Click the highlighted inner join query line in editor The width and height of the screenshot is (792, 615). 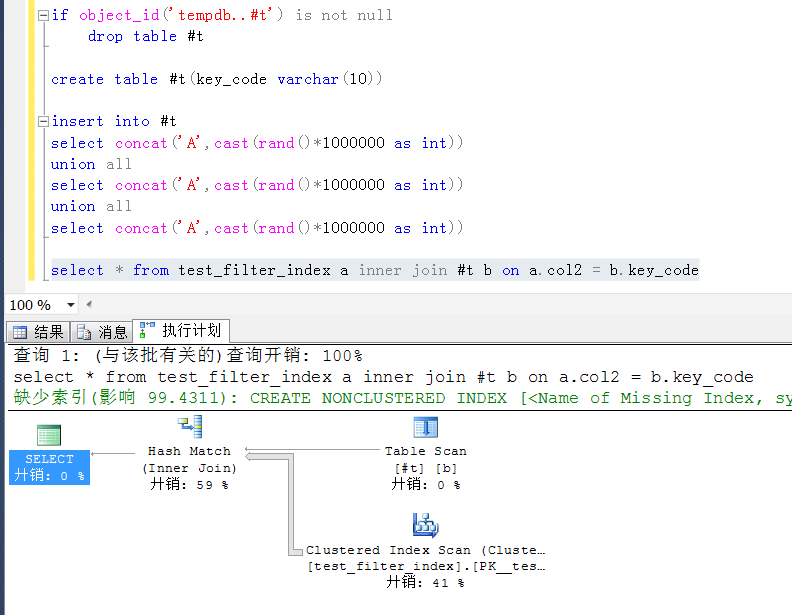[375, 270]
